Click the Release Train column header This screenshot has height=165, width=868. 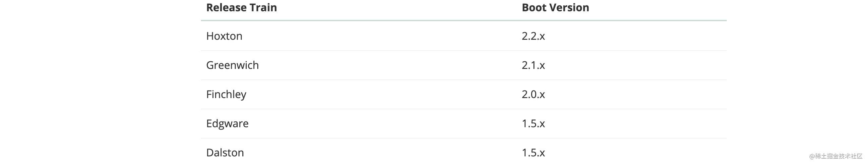241,7
